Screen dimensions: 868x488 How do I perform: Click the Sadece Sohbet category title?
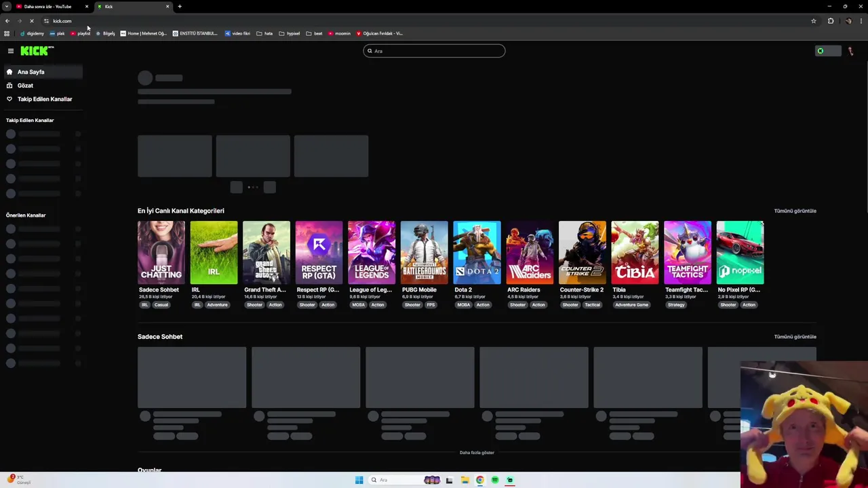[x=159, y=290]
